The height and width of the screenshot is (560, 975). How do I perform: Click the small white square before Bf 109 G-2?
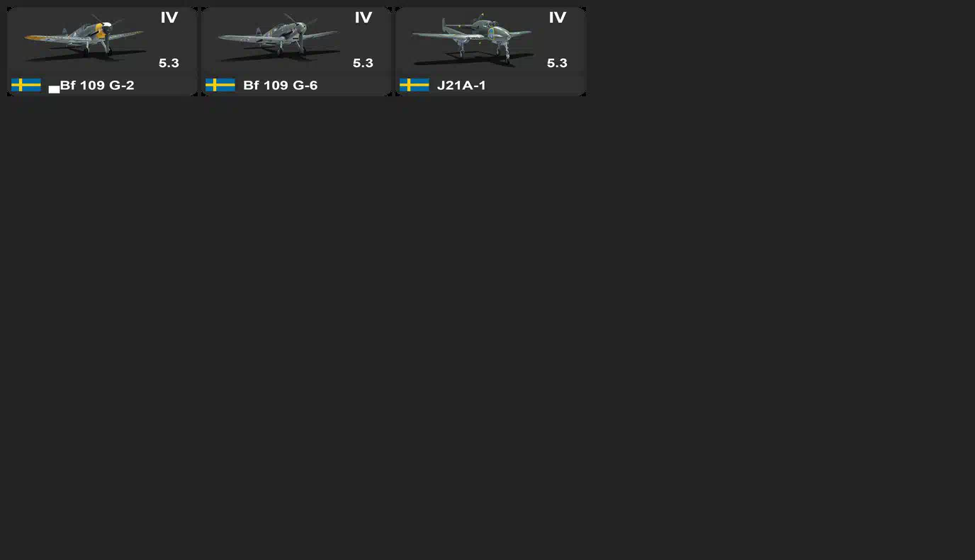pyautogui.click(x=54, y=89)
